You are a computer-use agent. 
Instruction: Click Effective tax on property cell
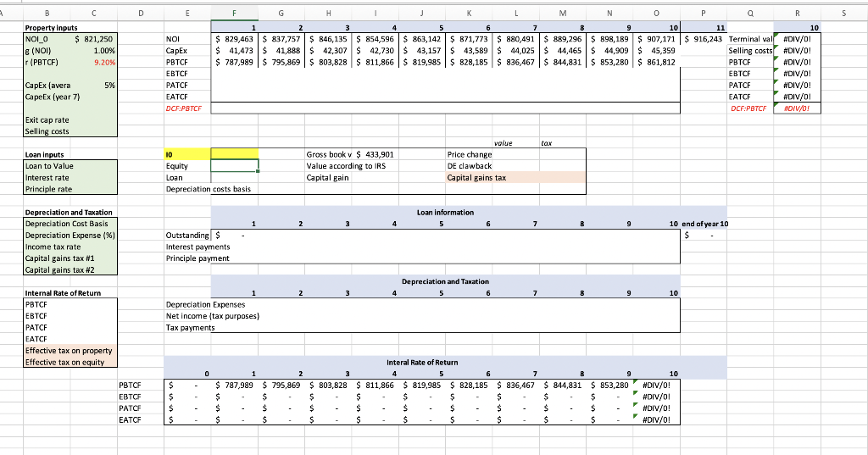(x=70, y=351)
